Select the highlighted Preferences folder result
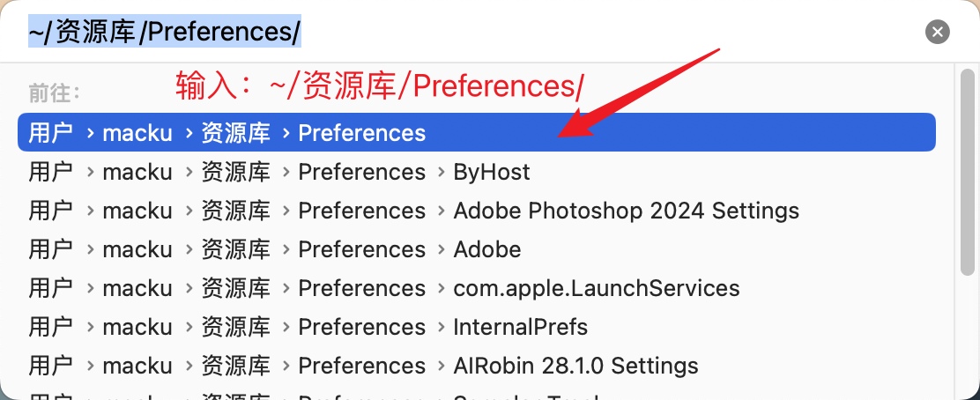 [x=476, y=132]
